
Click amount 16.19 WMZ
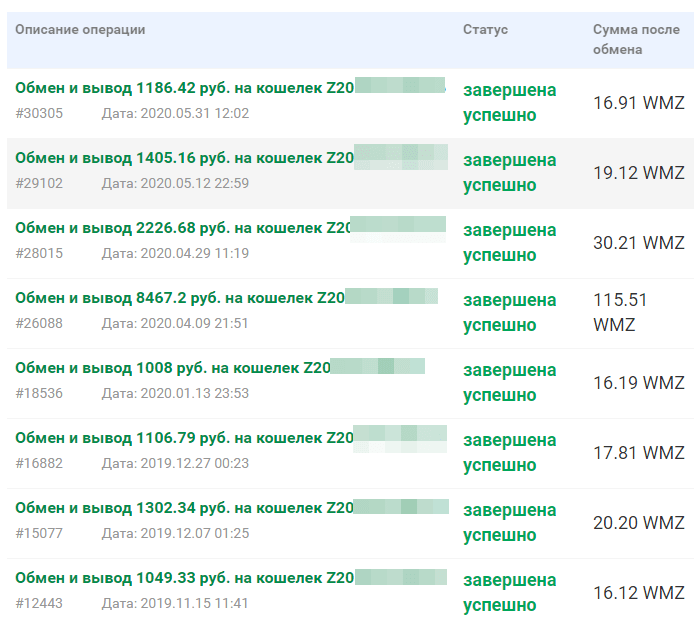pyautogui.click(x=639, y=383)
